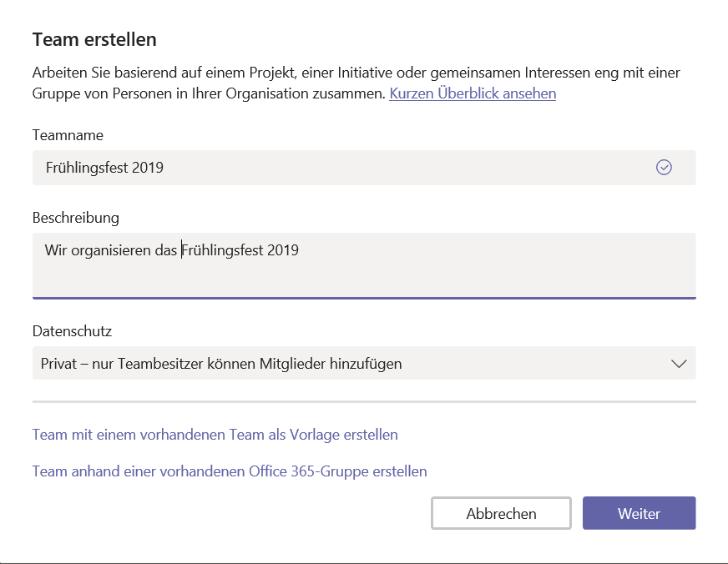728x564 pixels.
Task: Click the 'Teamname' field label
Action: (68, 135)
